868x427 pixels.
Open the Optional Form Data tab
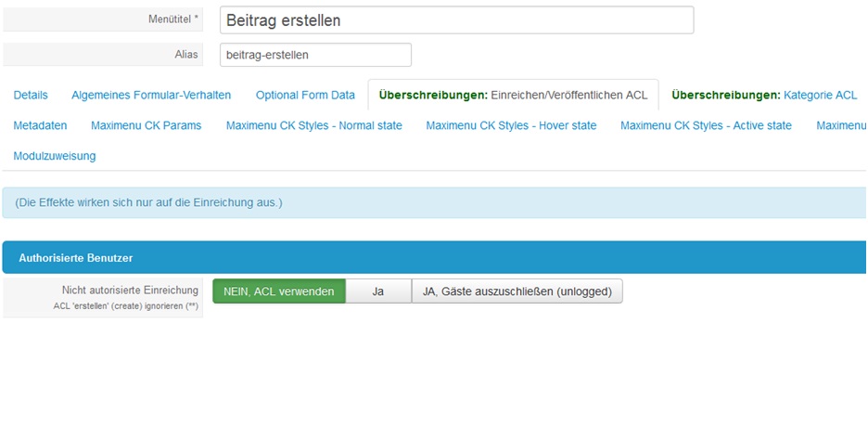pyautogui.click(x=305, y=95)
